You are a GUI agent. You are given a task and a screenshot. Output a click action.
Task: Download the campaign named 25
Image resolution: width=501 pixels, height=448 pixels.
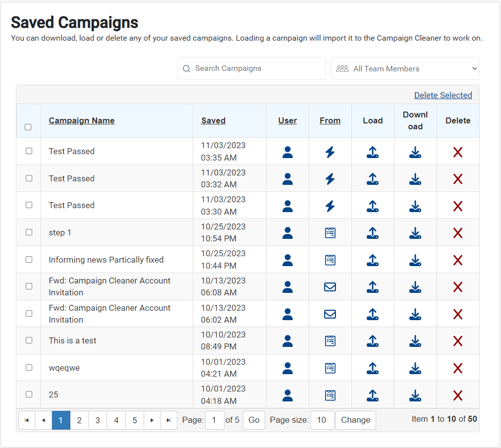point(415,395)
